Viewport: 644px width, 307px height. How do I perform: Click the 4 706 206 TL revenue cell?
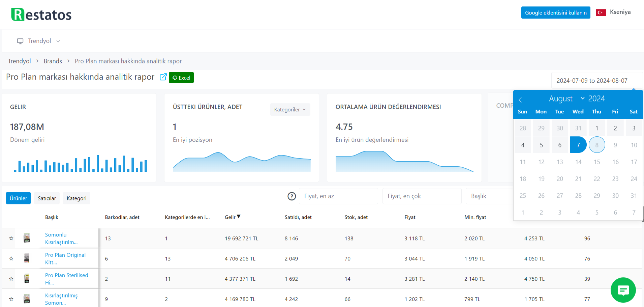coord(240,258)
